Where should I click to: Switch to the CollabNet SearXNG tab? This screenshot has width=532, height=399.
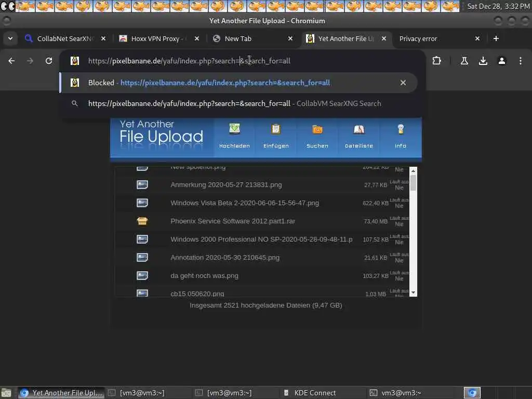coord(64,38)
